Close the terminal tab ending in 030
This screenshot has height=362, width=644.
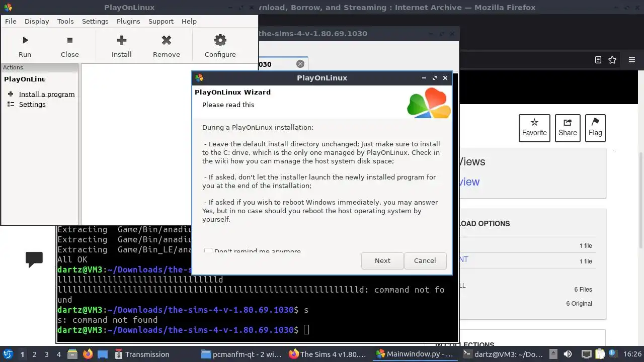click(300, 64)
